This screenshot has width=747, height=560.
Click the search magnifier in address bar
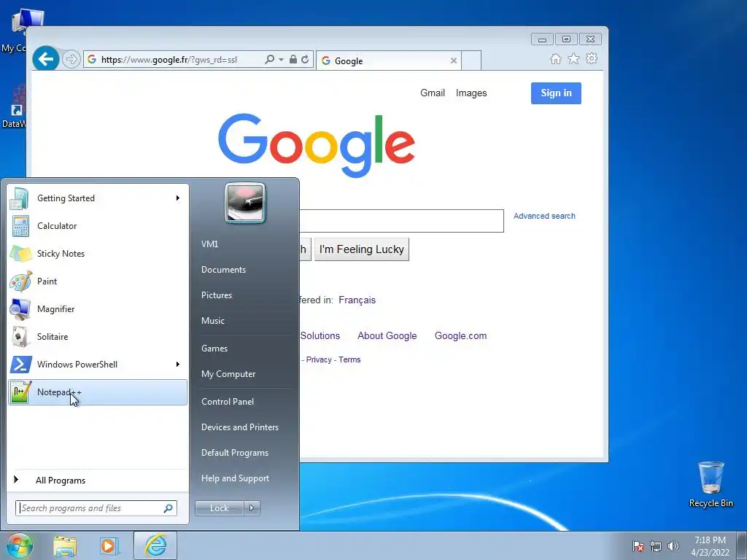point(269,60)
